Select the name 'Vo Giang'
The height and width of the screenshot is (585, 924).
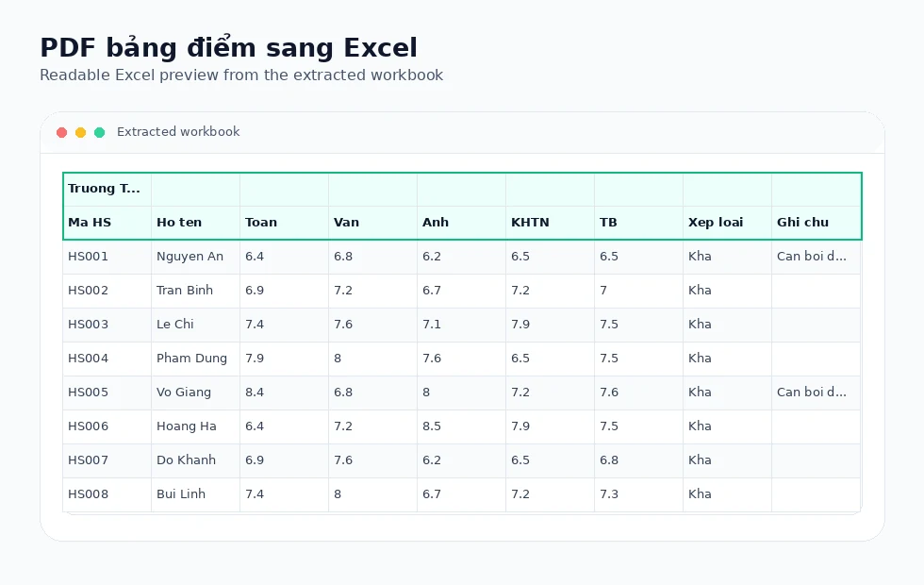pyautogui.click(x=183, y=393)
